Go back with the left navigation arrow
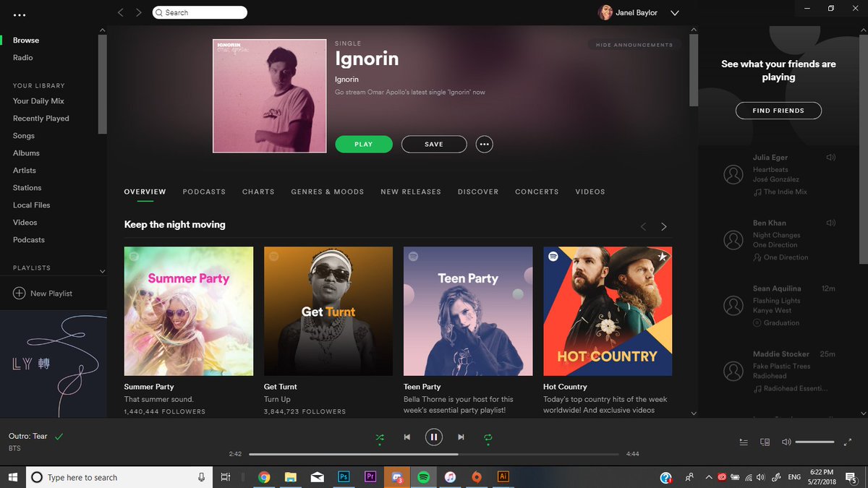 click(121, 12)
